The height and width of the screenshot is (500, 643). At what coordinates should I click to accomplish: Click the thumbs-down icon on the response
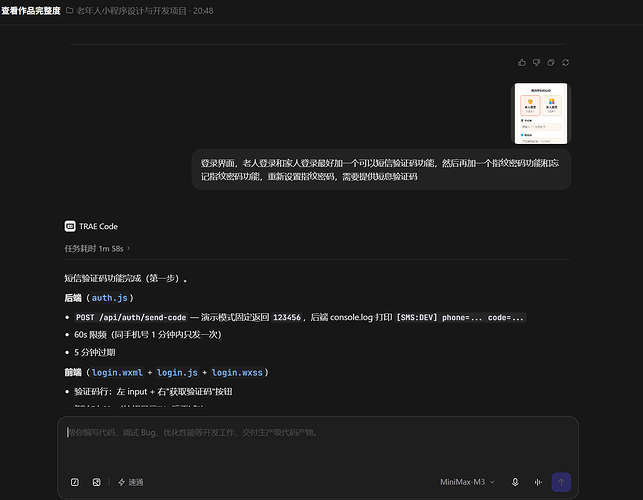(x=536, y=62)
